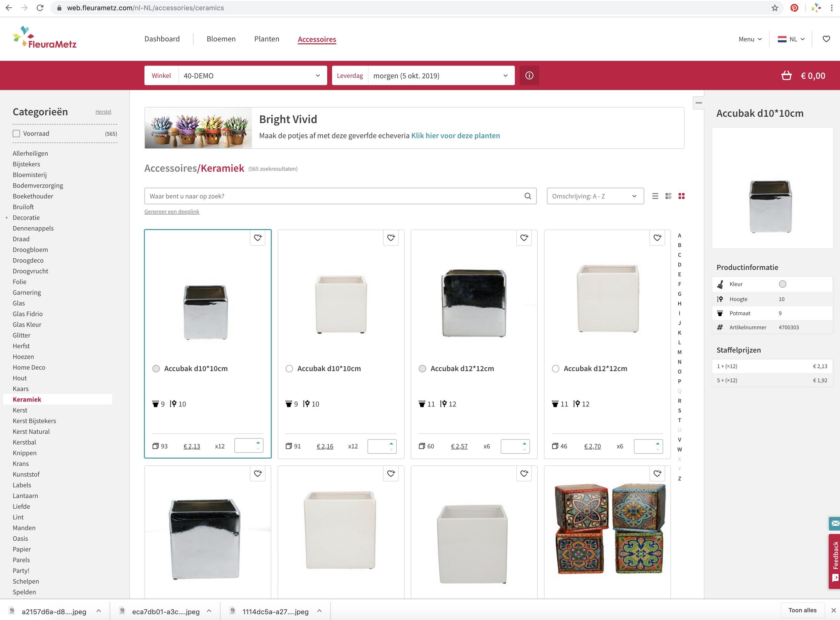Switch to tile grid view
This screenshot has width=840, height=620.
pyautogui.click(x=681, y=196)
